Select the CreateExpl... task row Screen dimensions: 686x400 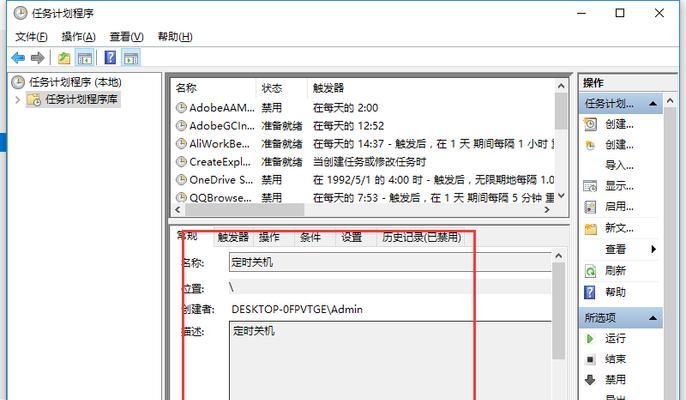[364, 162]
